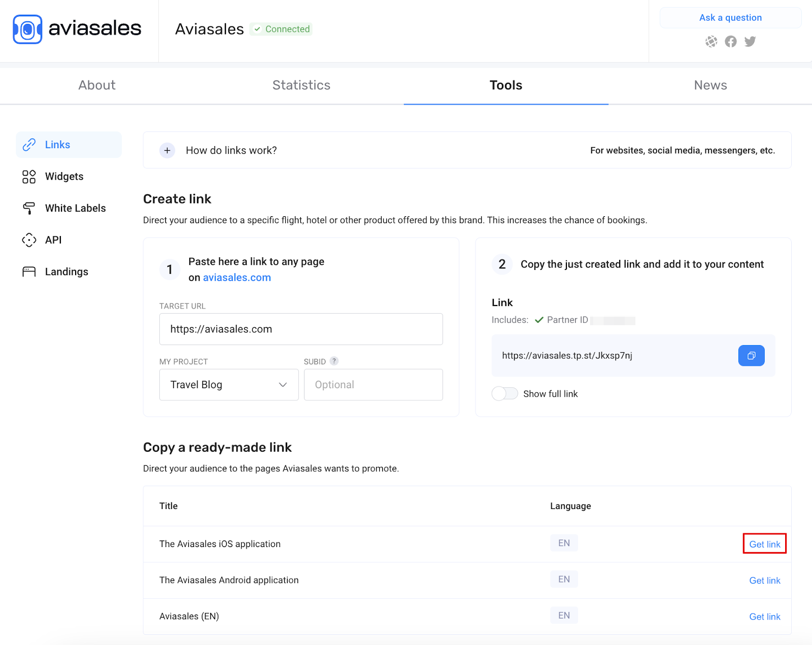The width and height of the screenshot is (812, 645).
Task: Get link for the Aviasales Android application
Action: (x=765, y=581)
